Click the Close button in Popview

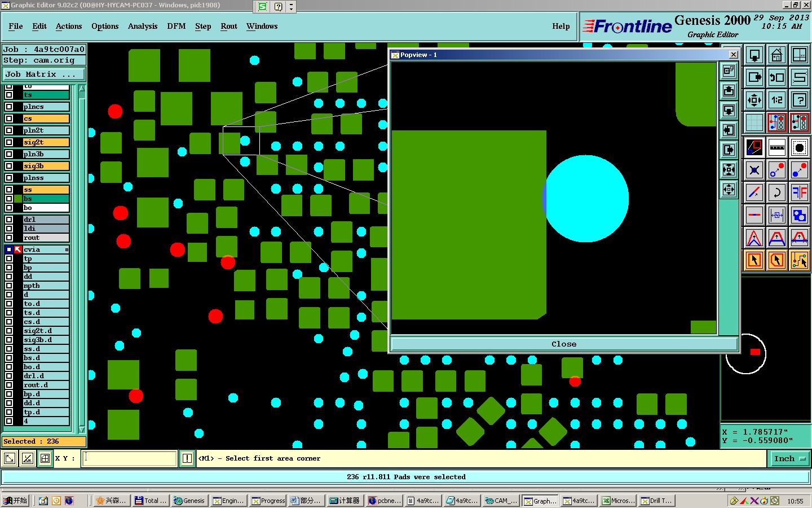(x=564, y=344)
